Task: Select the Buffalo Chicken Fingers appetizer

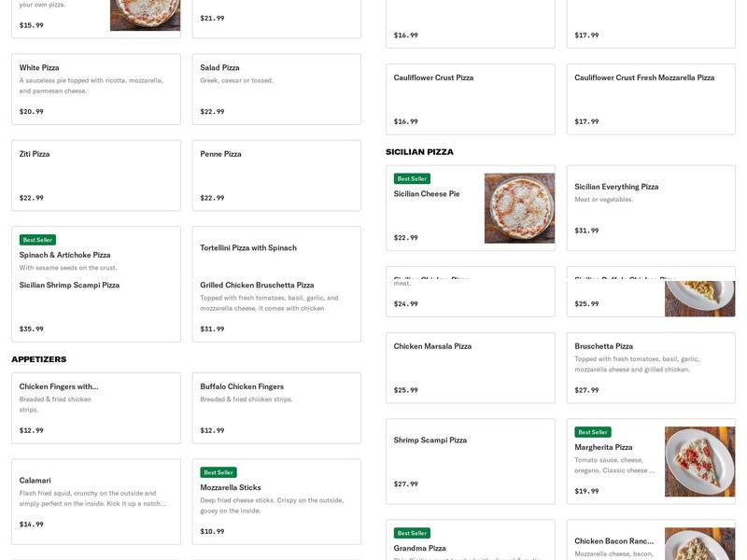Action: click(276, 408)
